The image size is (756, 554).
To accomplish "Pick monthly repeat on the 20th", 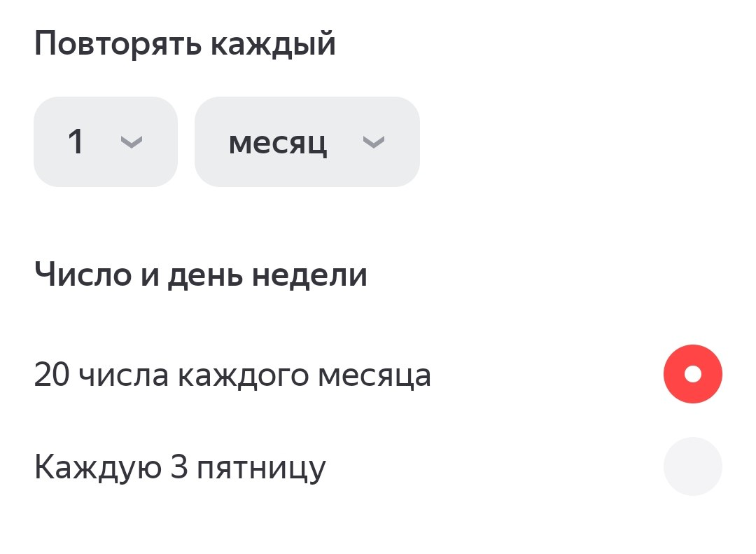I will coord(692,374).
